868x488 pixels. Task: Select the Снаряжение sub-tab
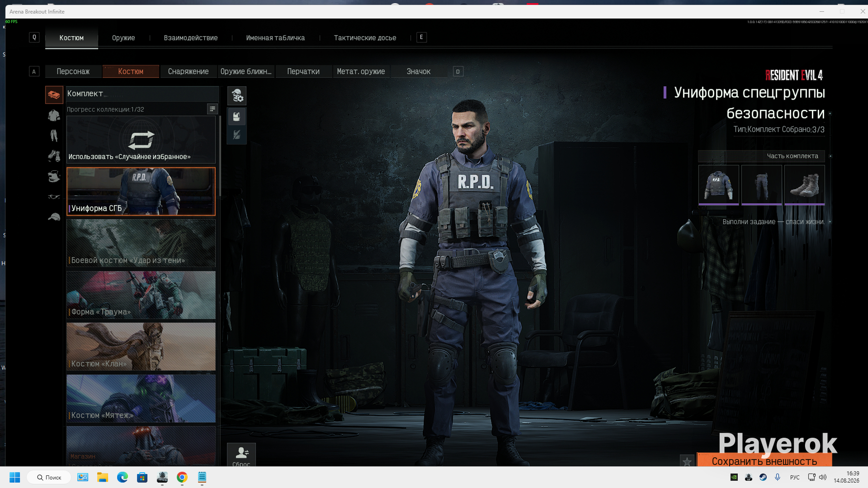(188, 71)
